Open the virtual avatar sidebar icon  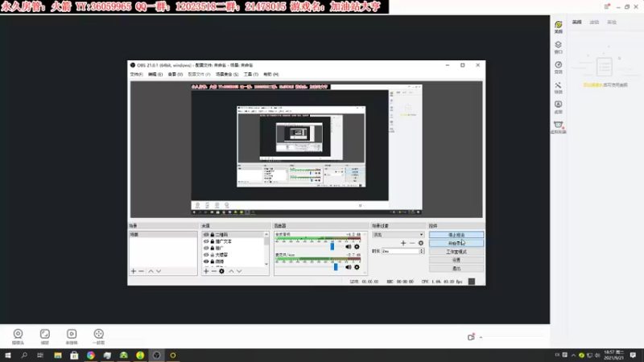[558, 127]
